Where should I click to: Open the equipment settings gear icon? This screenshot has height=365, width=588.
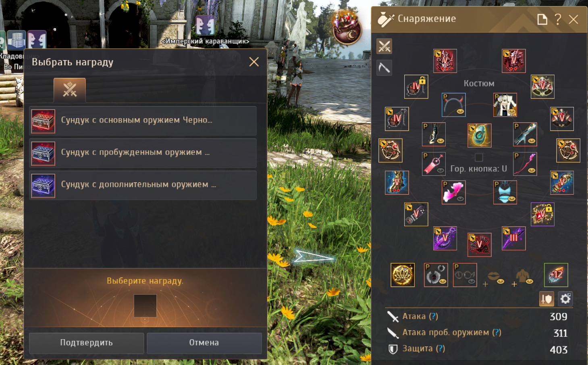(565, 299)
